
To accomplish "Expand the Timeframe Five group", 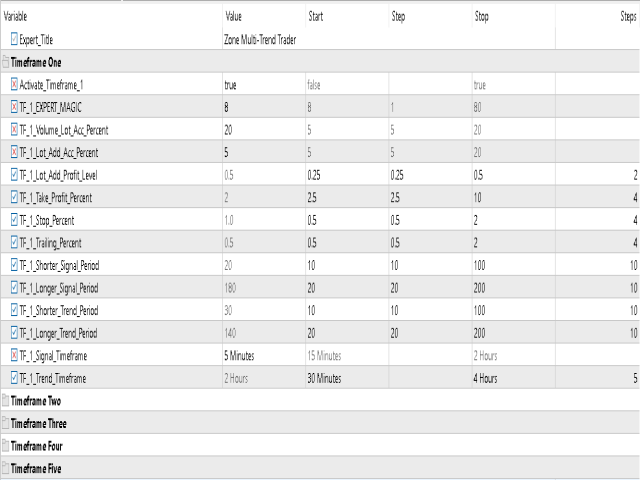I will (x=5, y=469).
